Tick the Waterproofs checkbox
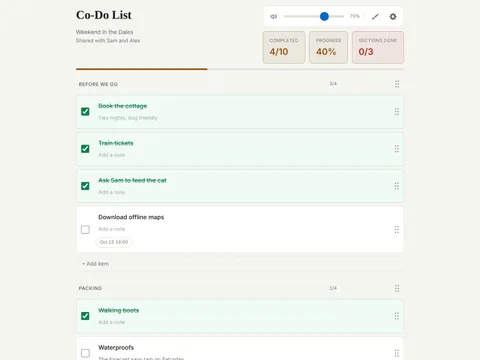 pyautogui.click(x=85, y=353)
